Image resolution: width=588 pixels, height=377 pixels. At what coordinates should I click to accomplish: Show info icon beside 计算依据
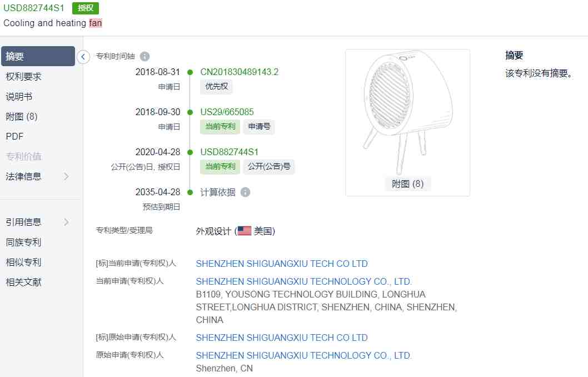point(245,192)
